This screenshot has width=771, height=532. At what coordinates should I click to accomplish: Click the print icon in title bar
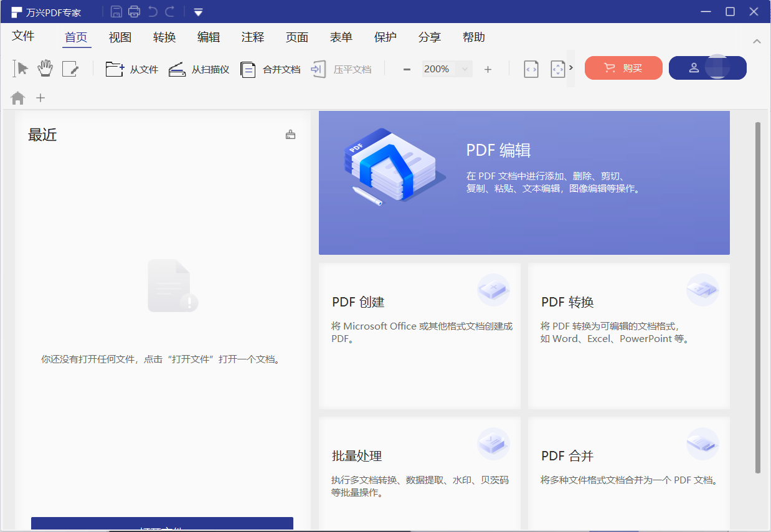coord(134,12)
